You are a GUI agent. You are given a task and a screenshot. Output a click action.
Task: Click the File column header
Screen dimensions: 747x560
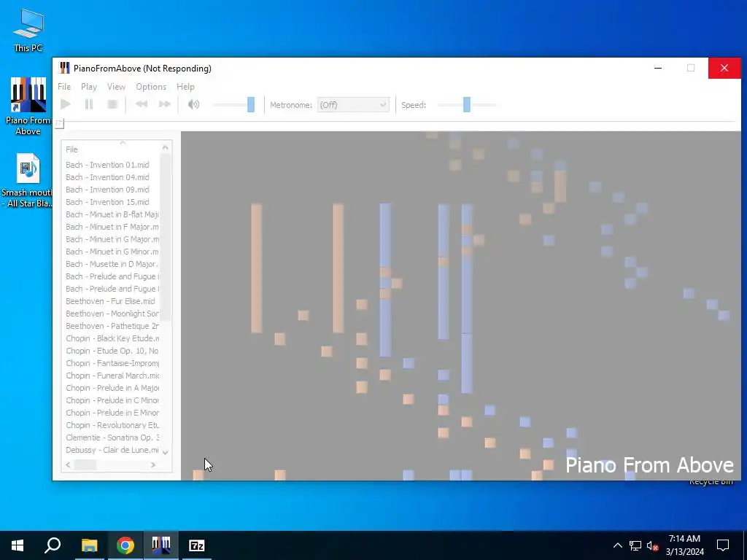click(112, 149)
